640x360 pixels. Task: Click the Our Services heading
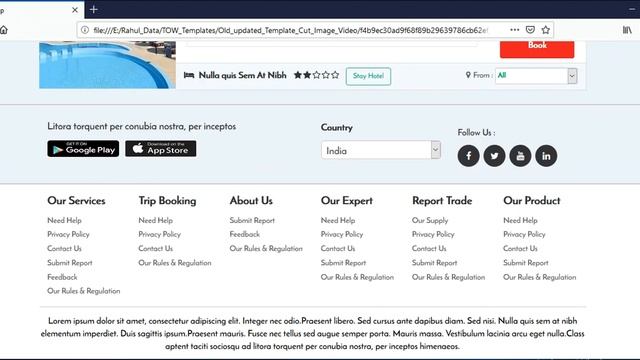(76, 200)
